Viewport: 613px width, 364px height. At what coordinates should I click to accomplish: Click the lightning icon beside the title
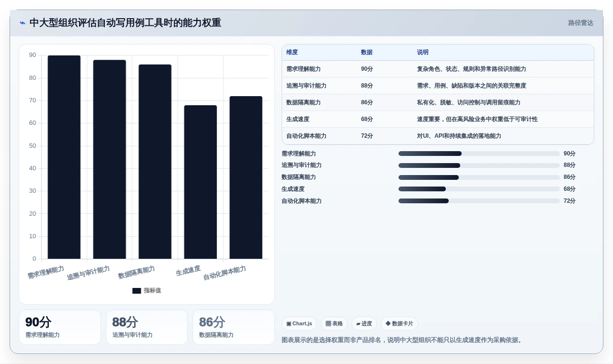[23, 23]
